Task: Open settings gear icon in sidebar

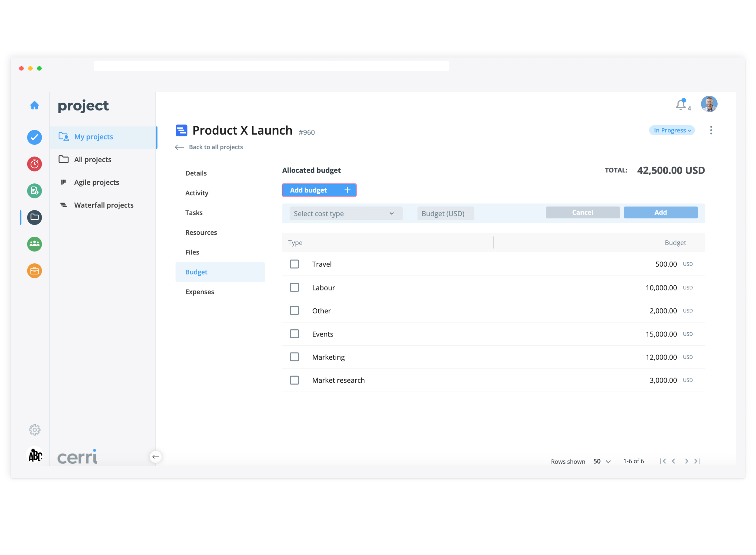Action: coord(34,430)
